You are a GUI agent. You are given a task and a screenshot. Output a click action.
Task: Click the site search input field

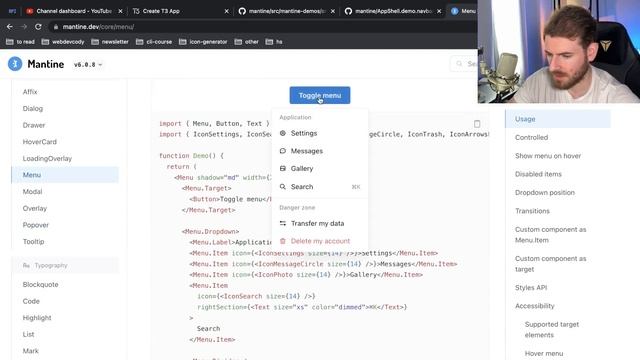click(x=464, y=64)
